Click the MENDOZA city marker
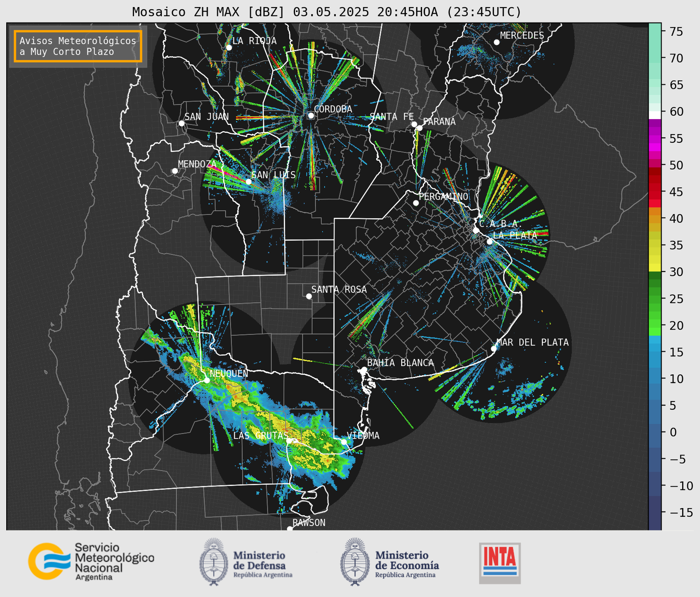This screenshot has height=597, width=700. click(x=175, y=171)
